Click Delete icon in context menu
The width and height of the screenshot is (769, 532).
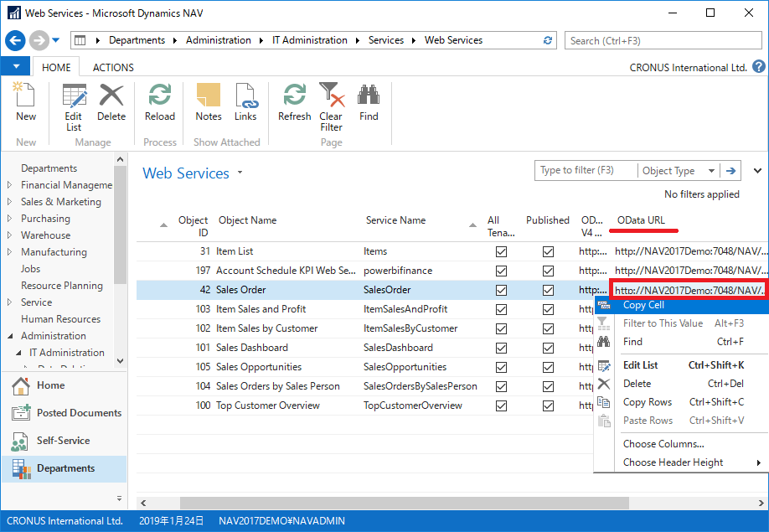point(604,384)
